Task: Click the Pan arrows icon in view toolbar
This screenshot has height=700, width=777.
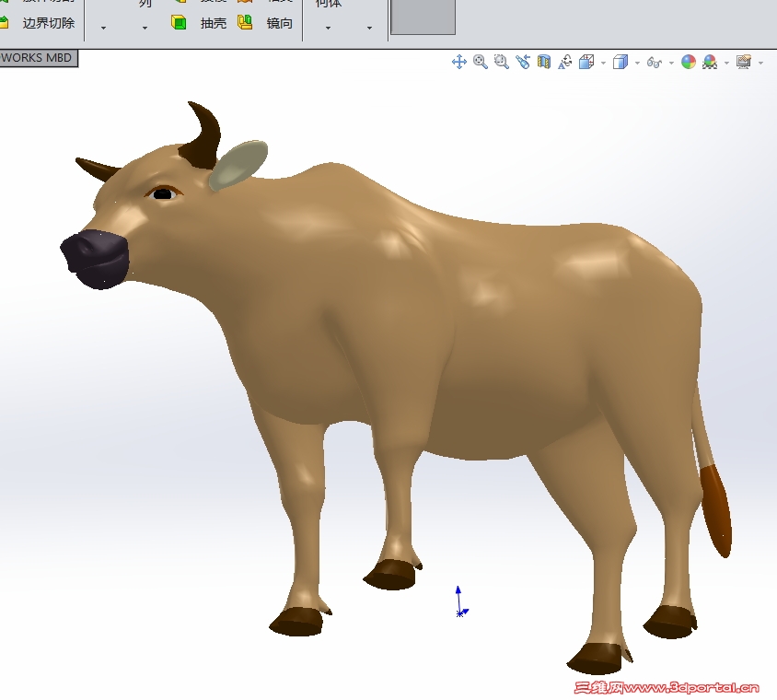Action: point(458,62)
